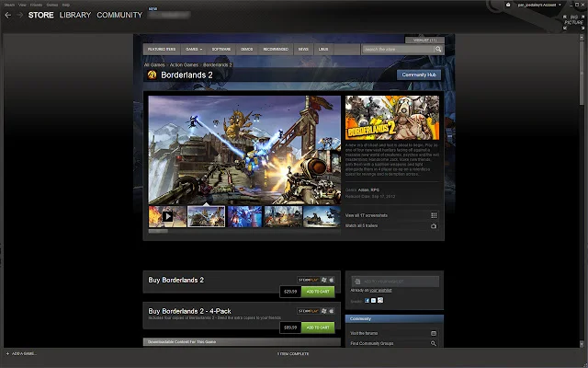Go back with the left arrow
The image size is (588, 368).
[8, 15]
